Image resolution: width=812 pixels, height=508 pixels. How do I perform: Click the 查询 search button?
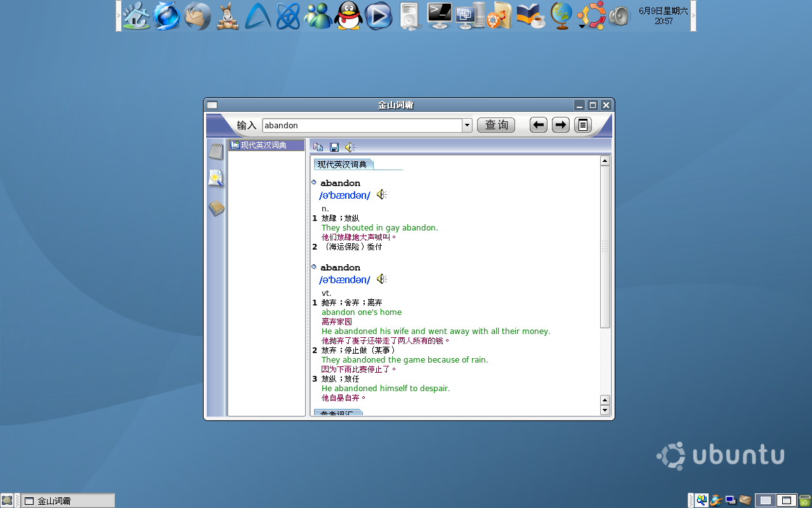pos(496,125)
